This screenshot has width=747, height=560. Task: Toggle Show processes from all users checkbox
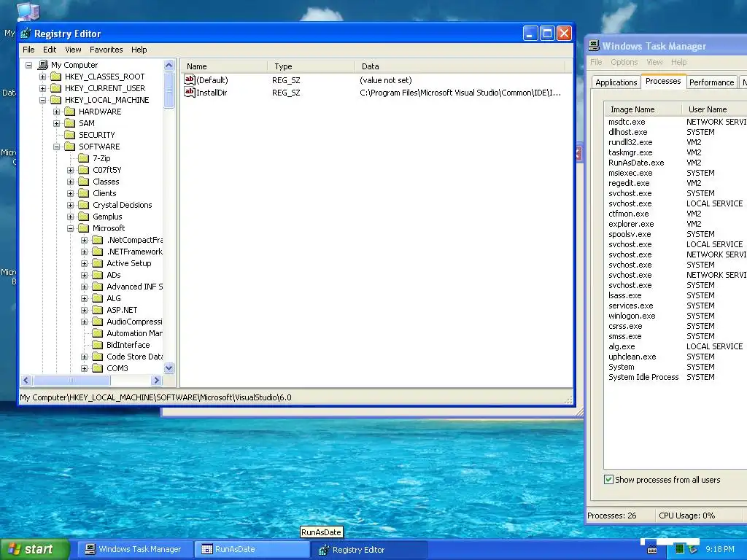pyautogui.click(x=608, y=480)
